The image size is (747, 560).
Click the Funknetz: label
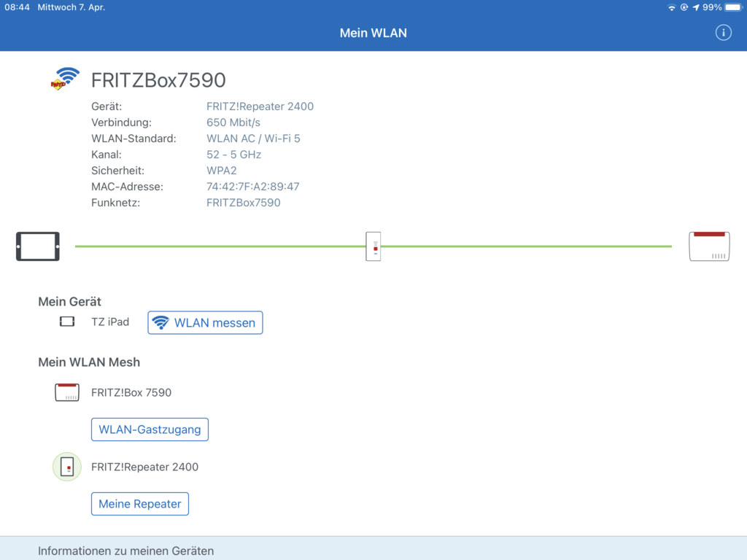coord(116,203)
